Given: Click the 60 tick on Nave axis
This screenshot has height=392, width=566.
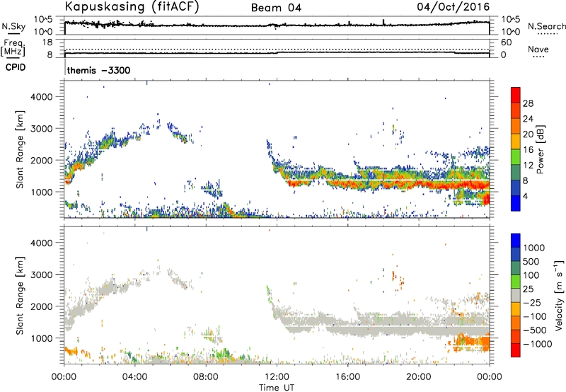Looking at the screenshot, I should [x=507, y=42].
